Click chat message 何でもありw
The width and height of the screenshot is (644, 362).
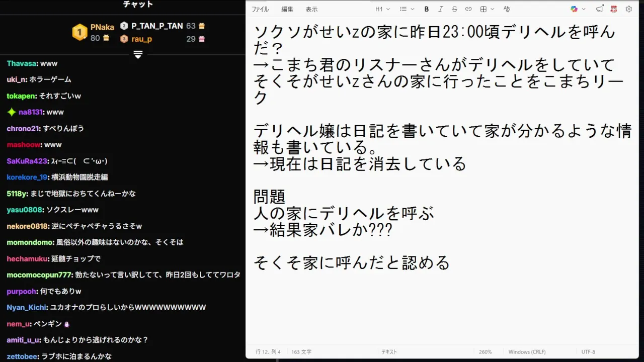tap(61, 292)
